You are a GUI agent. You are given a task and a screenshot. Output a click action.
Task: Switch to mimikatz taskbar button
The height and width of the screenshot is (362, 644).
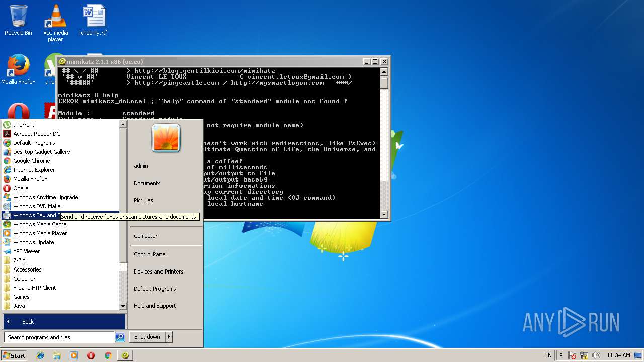(125, 355)
